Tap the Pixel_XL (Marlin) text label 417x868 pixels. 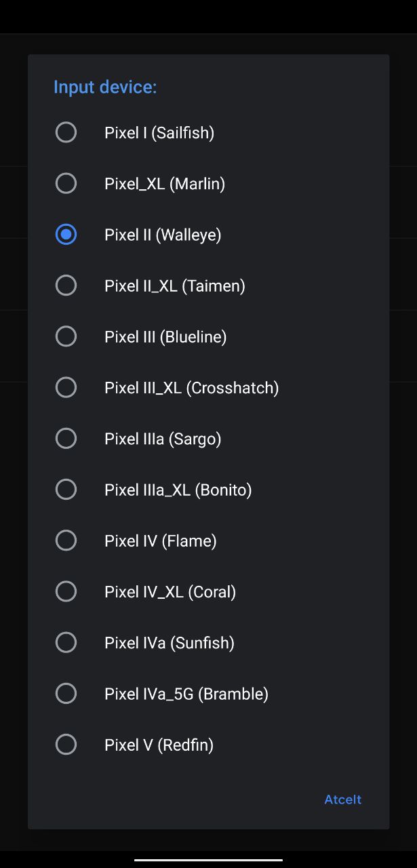[x=165, y=184]
